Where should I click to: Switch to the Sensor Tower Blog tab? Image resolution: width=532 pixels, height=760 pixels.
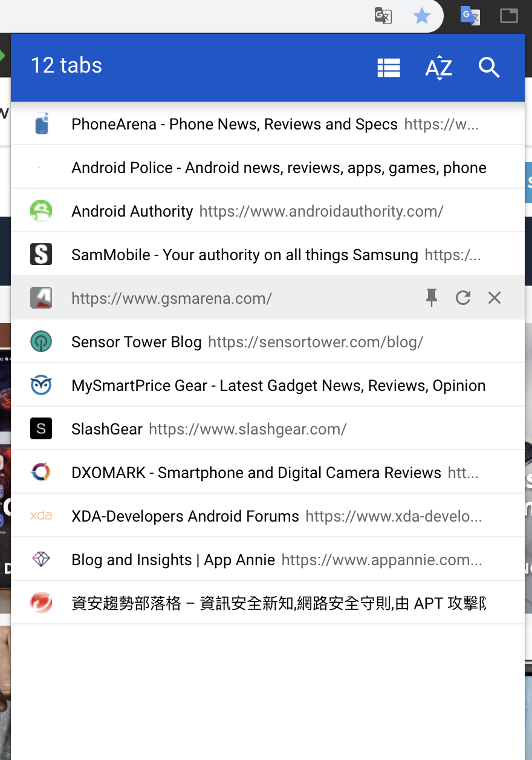(x=181, y=341)
